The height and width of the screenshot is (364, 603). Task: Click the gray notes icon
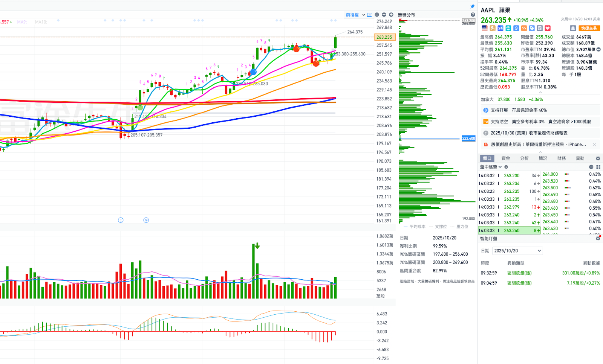540,28
